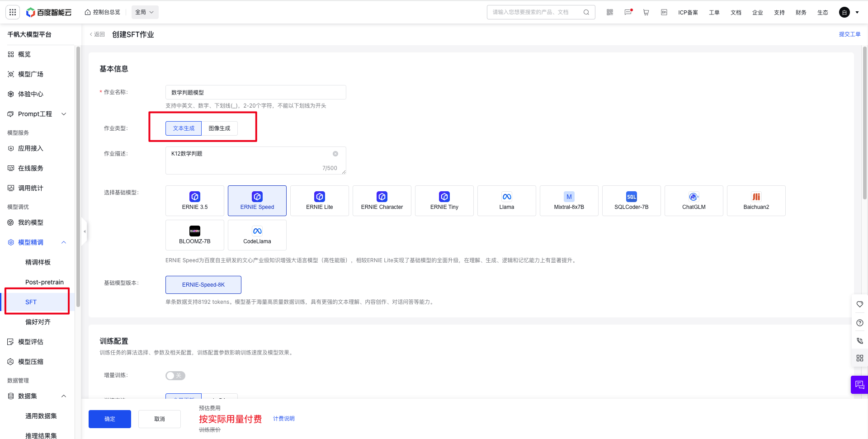Open the shopping cart icon
Screen dimensions: 868x439
click(646, 12)
